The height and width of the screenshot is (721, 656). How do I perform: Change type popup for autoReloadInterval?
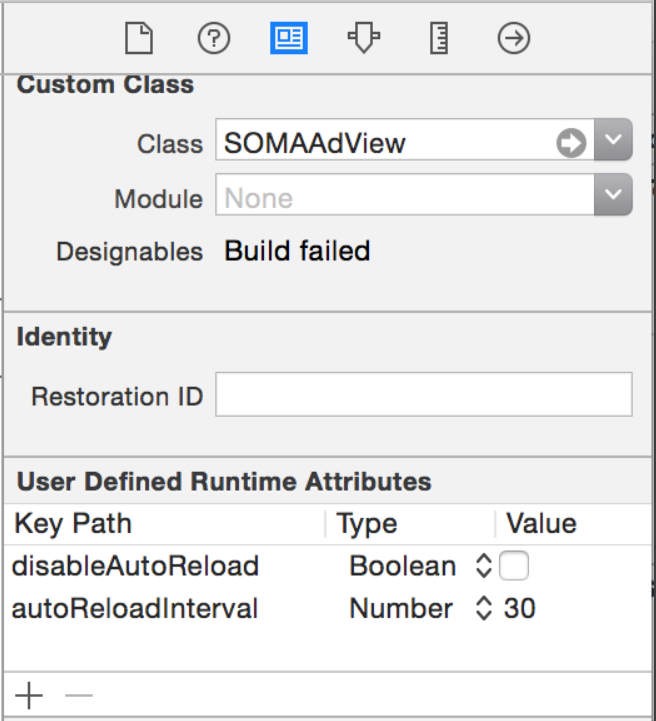pyautogui.click(x=484, y=608)
